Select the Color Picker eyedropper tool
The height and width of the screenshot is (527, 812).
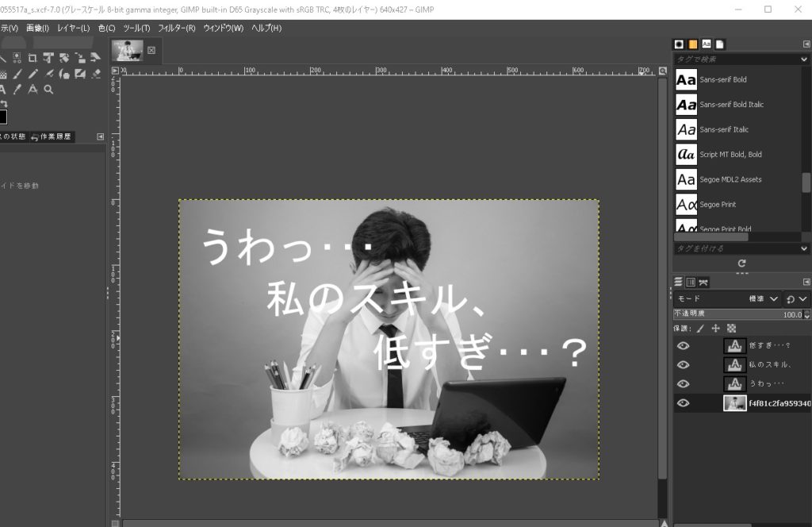[17, 90]
